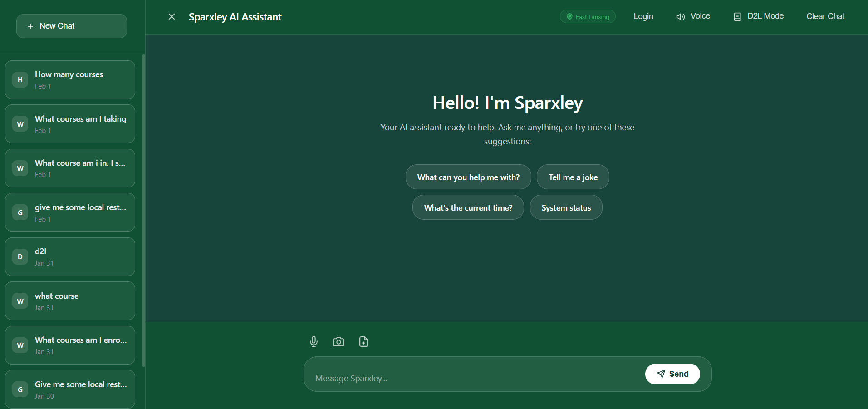Screen dimensions: 868x409
Task: Click the 'Hello! I'm Sparxley' heading
Action: (507, 103)
